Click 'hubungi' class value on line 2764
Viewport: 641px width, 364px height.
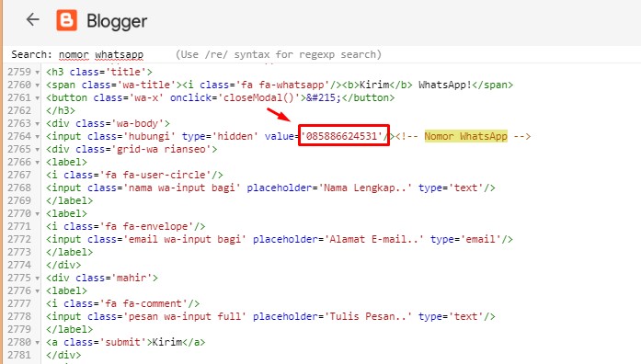pyautogui.click(x=149, y=136)
